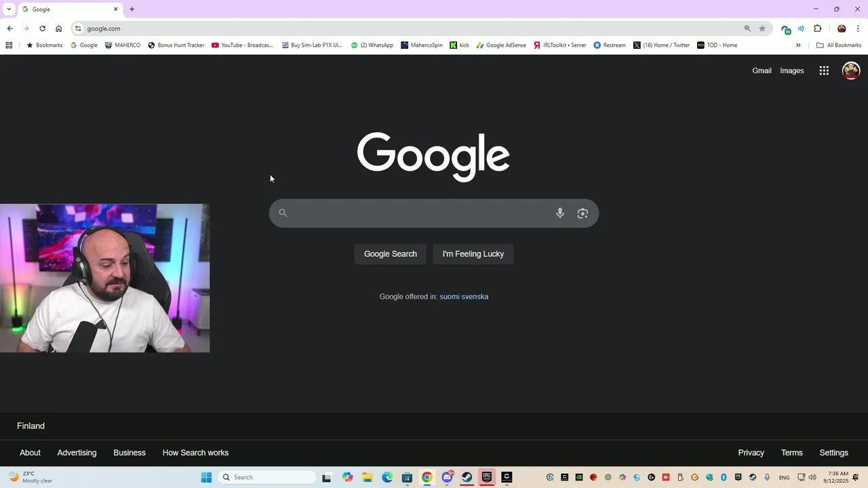Open MahercoSpin bookmark
868x488 pixels.
pyautogui.click(x=422, y=45)
